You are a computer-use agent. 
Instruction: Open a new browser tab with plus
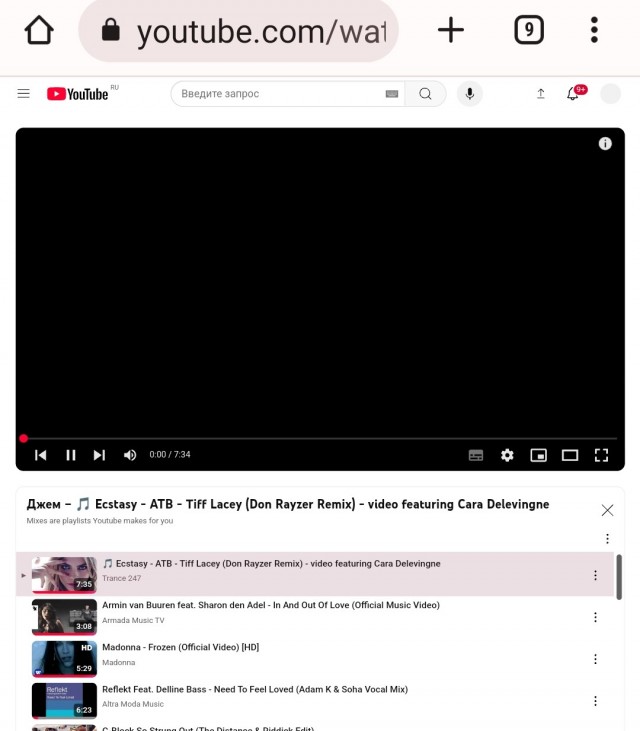pyautogui.click(x=451, y=30)
